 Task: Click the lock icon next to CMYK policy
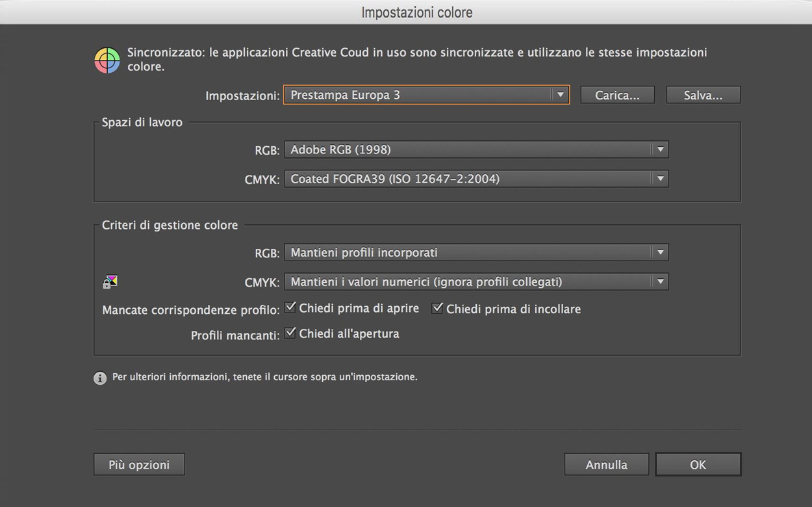click(x=108, y=281)
